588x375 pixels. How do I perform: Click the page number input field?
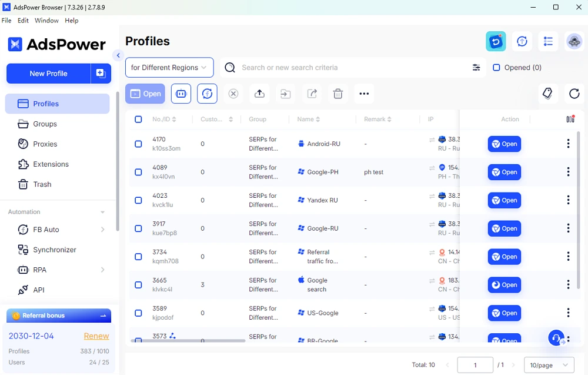(475, 365)
